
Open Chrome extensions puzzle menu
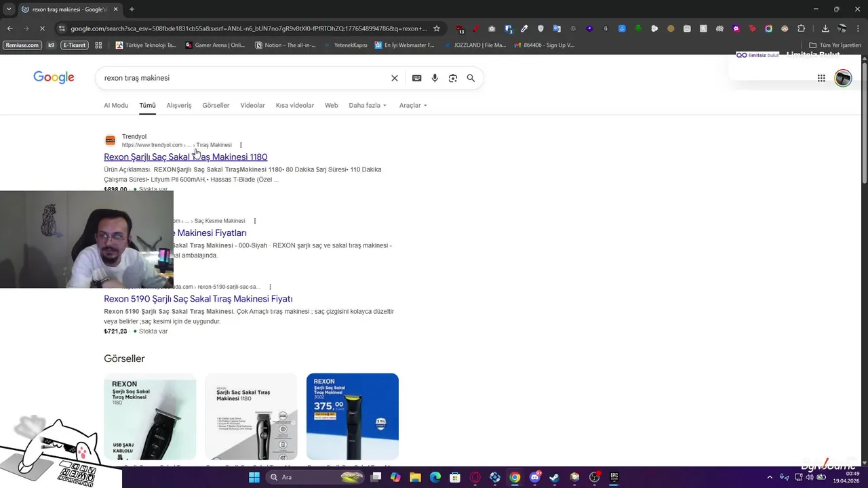tap(802, 28)
